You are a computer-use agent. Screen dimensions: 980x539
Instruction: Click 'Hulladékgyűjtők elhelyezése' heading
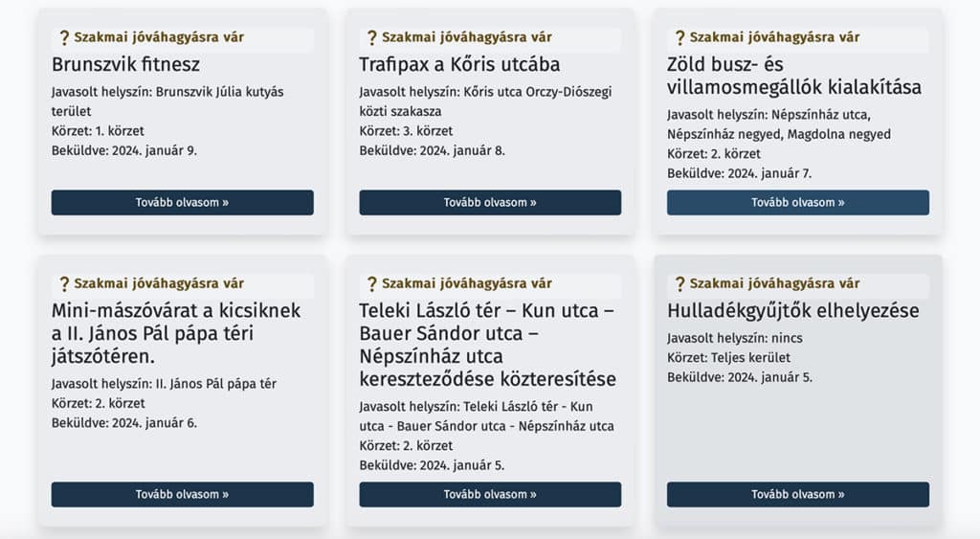pyautogui.click(x=793, y=311)
